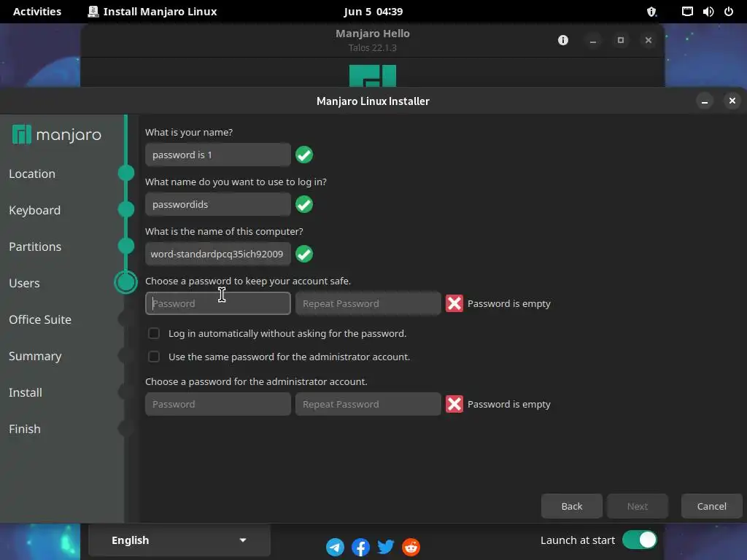Open the power menu icon
747x560 pixels.
coord(729,12)
